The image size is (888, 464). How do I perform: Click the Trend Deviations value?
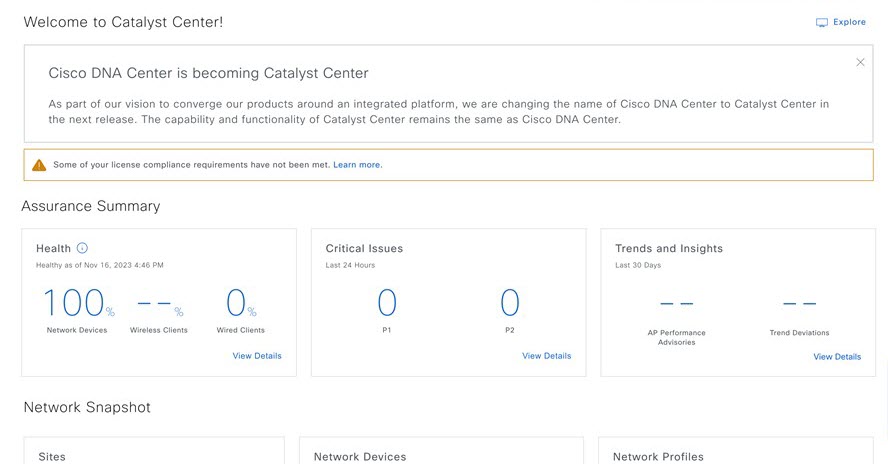[x=799, y=304]
